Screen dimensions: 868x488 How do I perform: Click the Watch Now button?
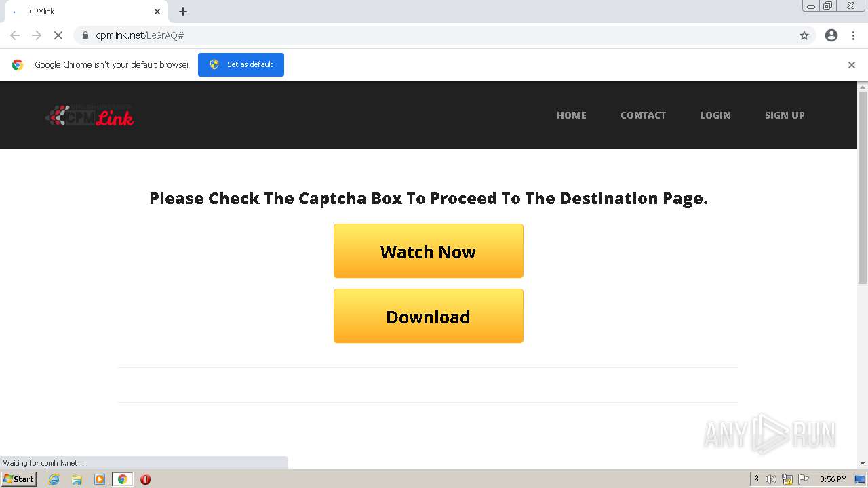[429, 251]
